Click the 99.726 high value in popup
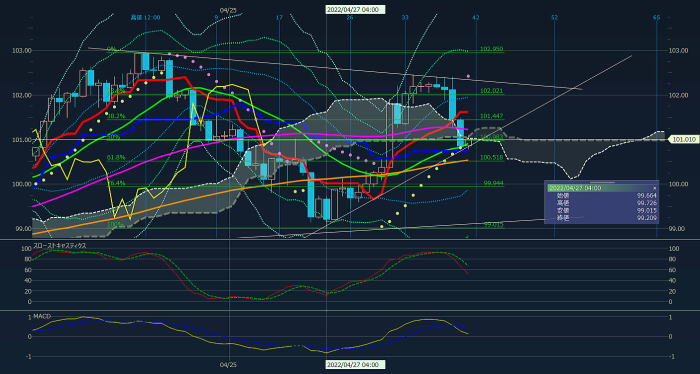700x374 pixels. [647, 203]
